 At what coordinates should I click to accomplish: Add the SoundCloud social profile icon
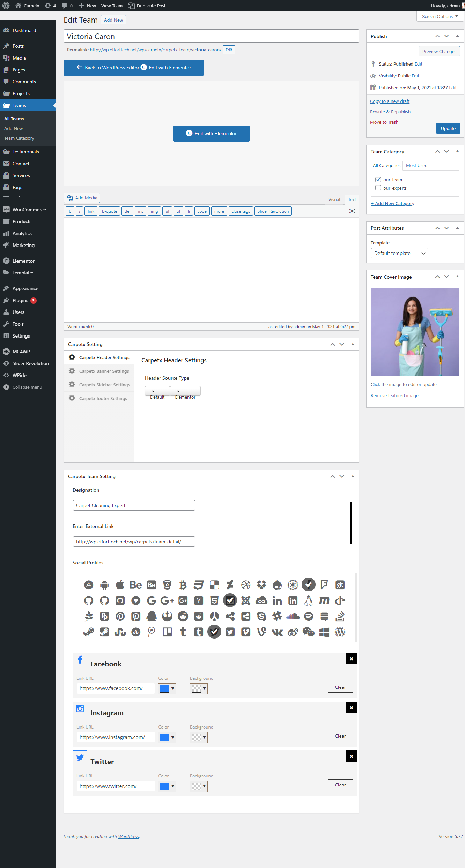pos(293,616)
